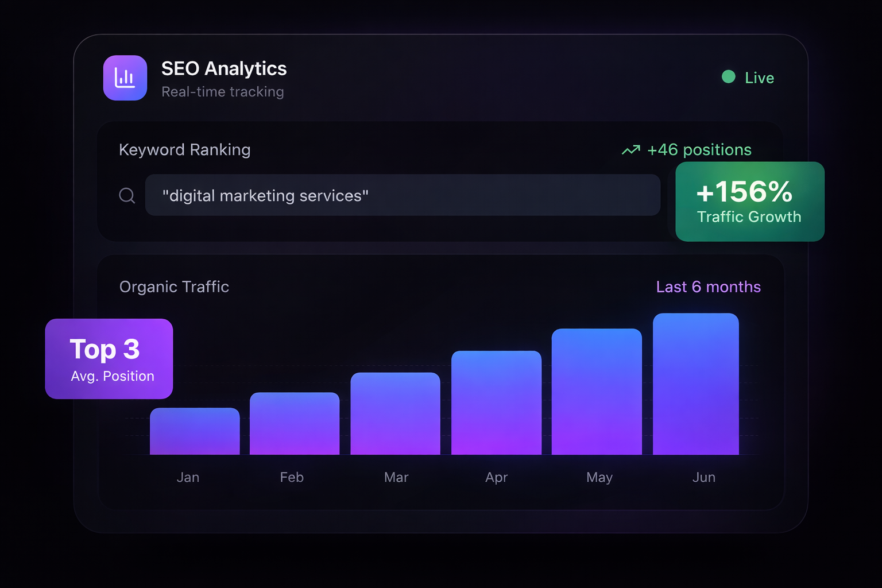Click the Top 3 Avg. Position badge
Viewport: 882px width, 588px height.
109,359
